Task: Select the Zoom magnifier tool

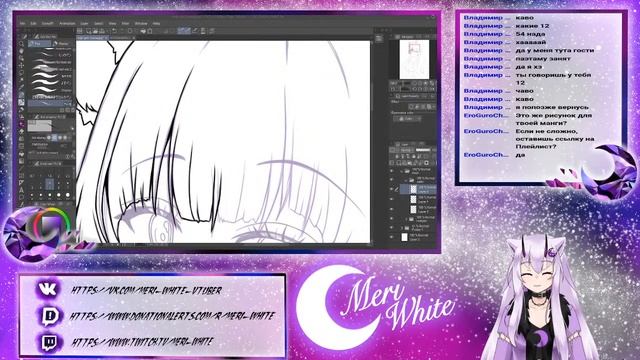Action: [21, 43]
